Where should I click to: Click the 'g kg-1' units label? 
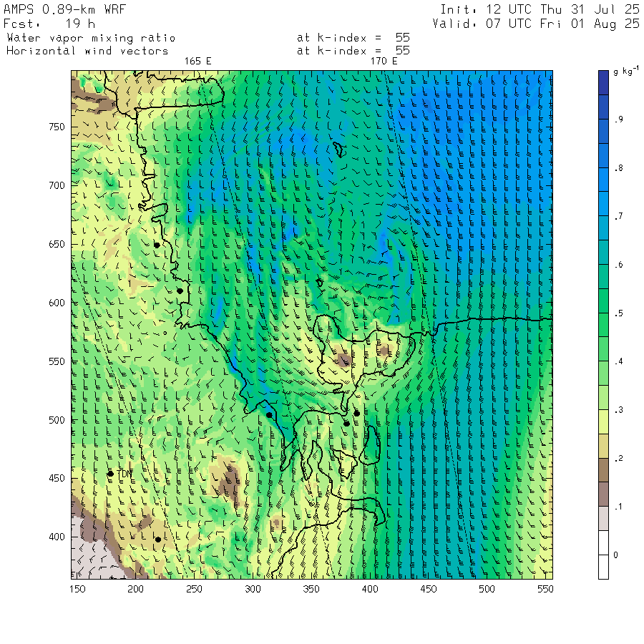pyautogui.click(x=626, y=71)
